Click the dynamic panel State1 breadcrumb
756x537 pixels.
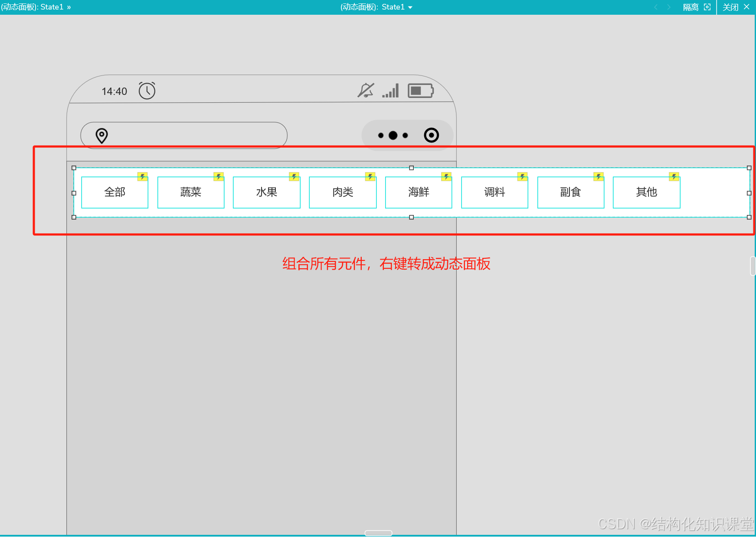tap(36, 7)
